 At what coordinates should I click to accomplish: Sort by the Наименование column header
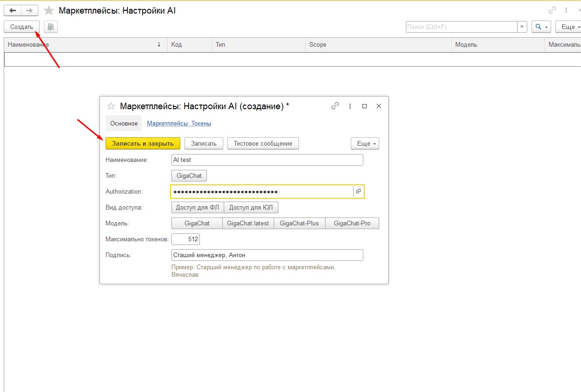[85, 44]
